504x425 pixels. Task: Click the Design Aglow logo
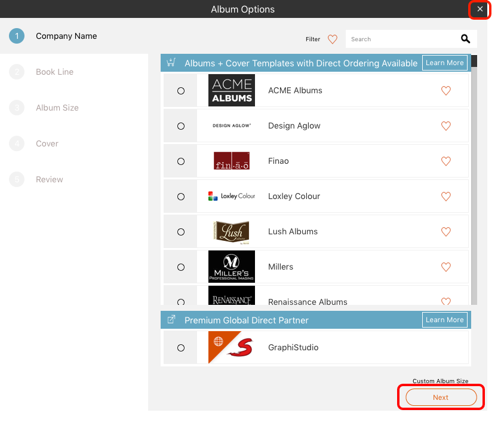pos(232,126)
